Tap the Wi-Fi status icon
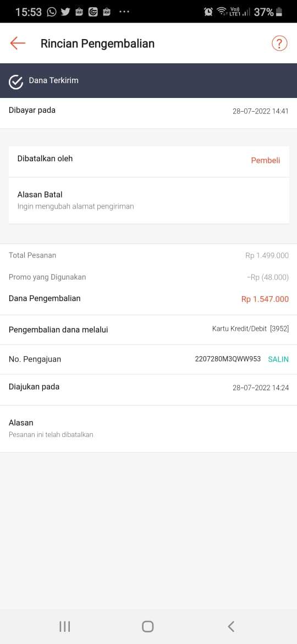This screenshot has height=644, width=297. coord(222,12)
